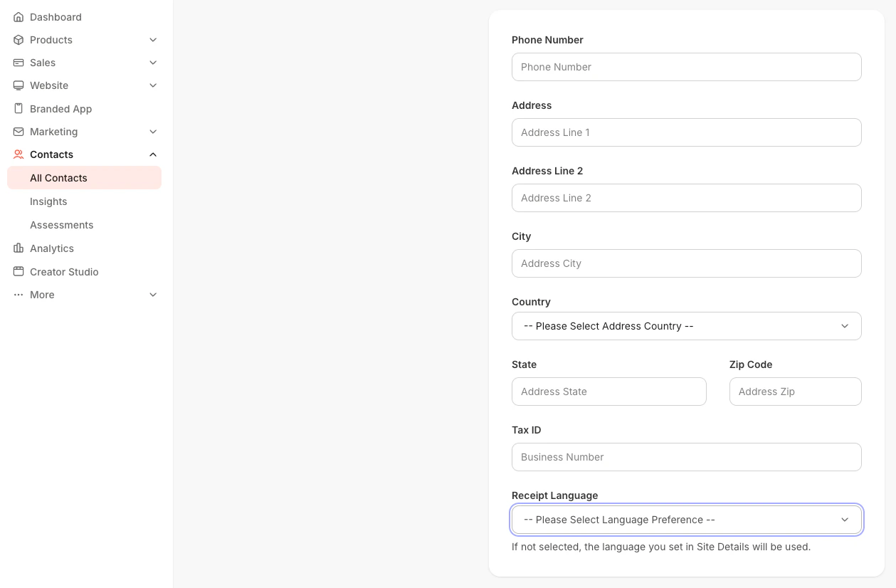Click the Creator Studio window icon
This screenshot has width=896, height=588.
pyautogui.click(x=19, y=272)
